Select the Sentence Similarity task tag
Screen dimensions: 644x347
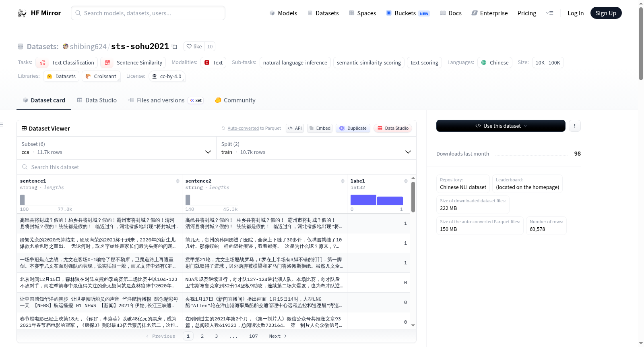pos(133,62)
